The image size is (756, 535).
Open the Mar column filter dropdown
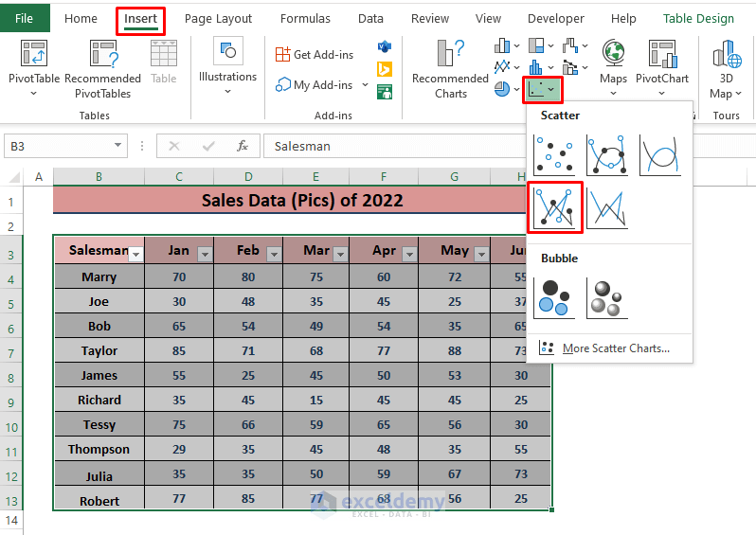pos(340,254)
